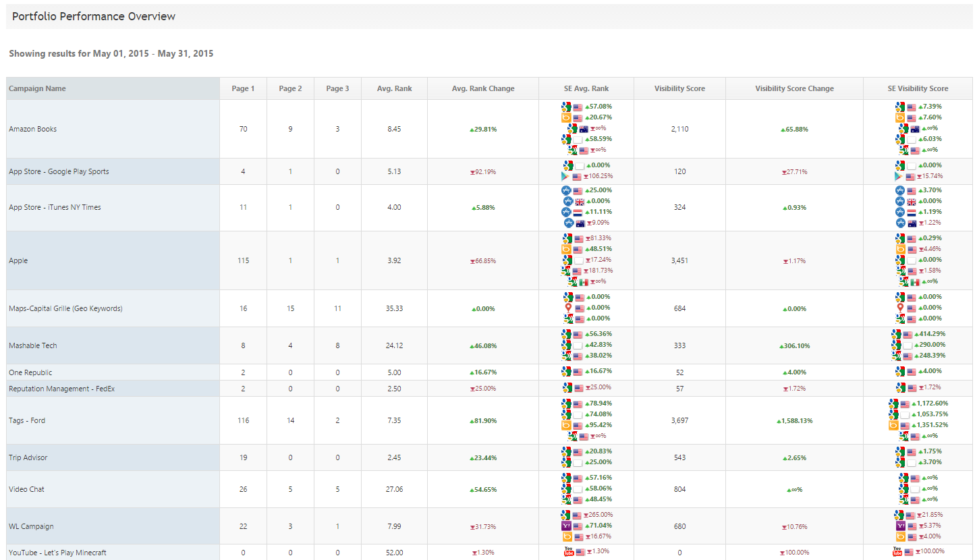This screenshot has width=975, height=560.
Task: Click the Google icon beside 57.08%
Action: 566,107
